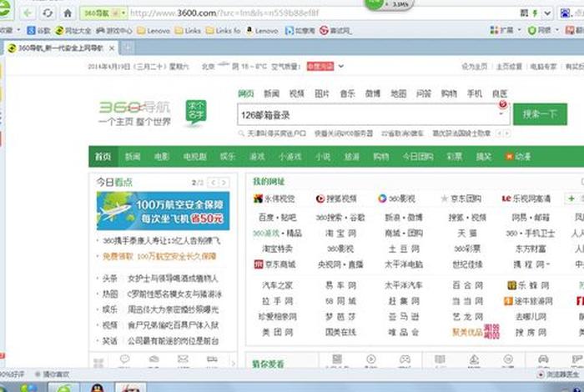Click the orange 免费领取 100万航空安全 link
The image size is (584, 392).
[x=159, y=257]
